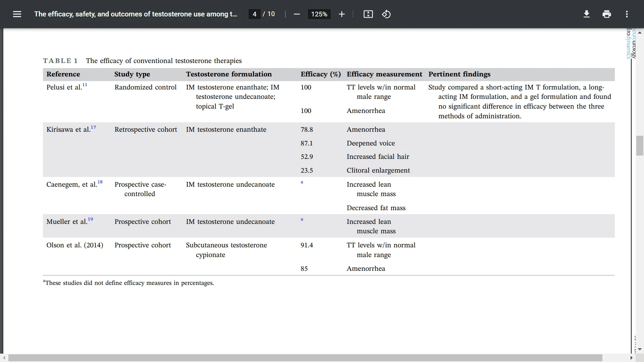Click the 87.1 efficacy value
The image size is (644, 362).
(x=307, y=143)
